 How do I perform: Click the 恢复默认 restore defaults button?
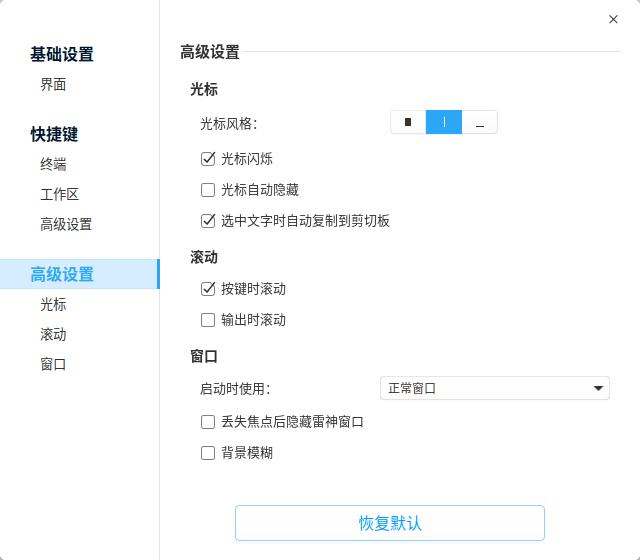pyautogui.click(x=389, y=523)
